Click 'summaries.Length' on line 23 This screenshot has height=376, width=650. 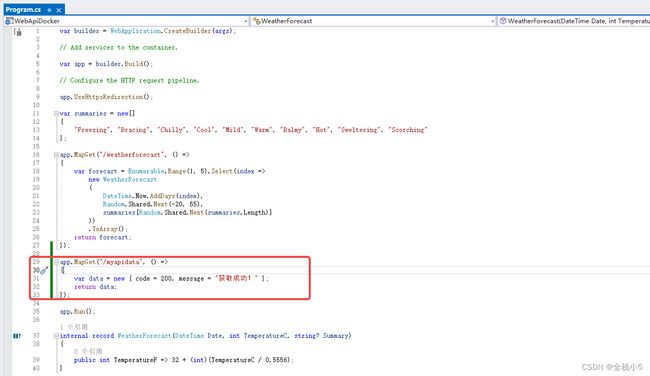pos(237,213)
